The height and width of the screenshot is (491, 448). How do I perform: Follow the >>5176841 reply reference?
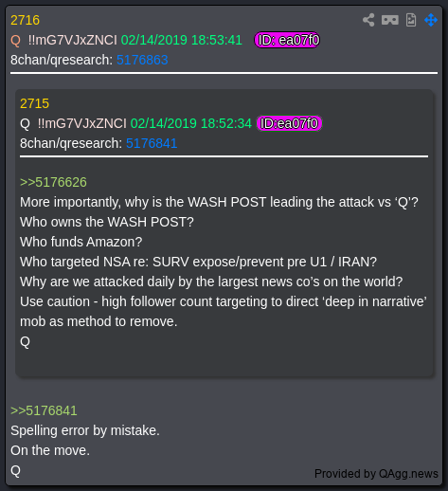coord(44,410)
